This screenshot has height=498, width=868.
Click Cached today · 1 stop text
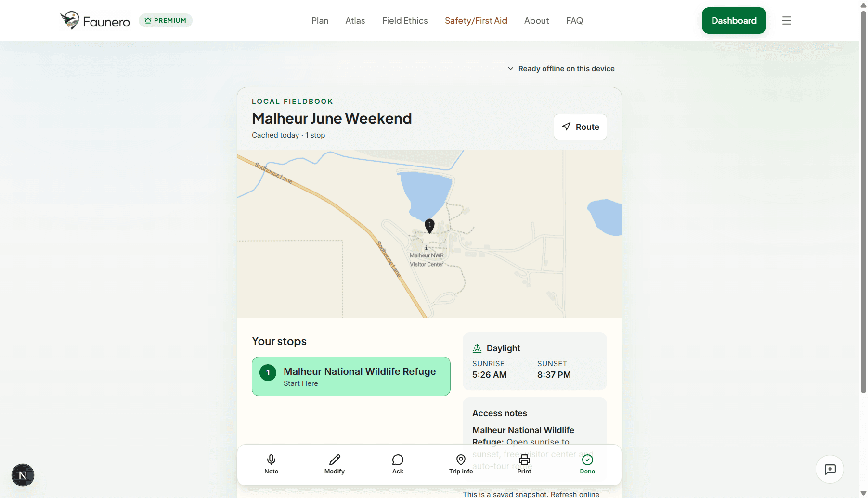point(288,135)
